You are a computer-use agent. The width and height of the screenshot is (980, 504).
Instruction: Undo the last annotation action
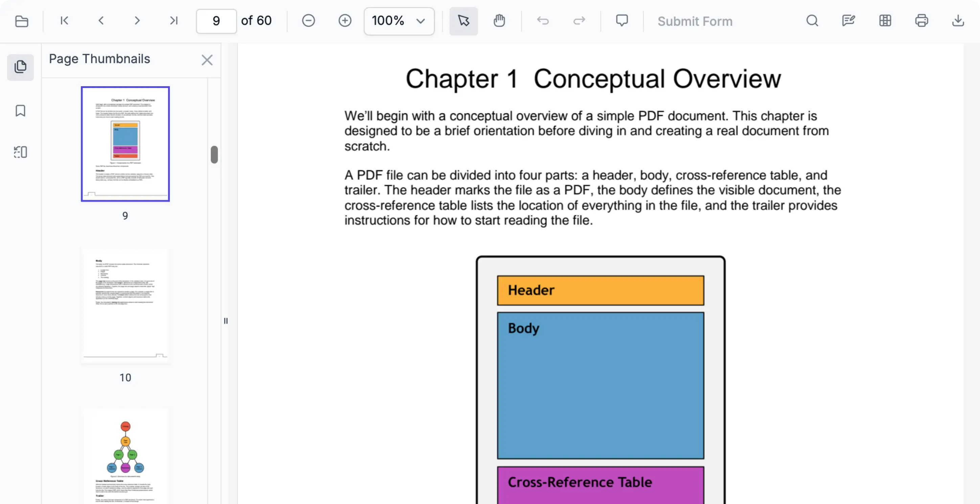(543, 21)
